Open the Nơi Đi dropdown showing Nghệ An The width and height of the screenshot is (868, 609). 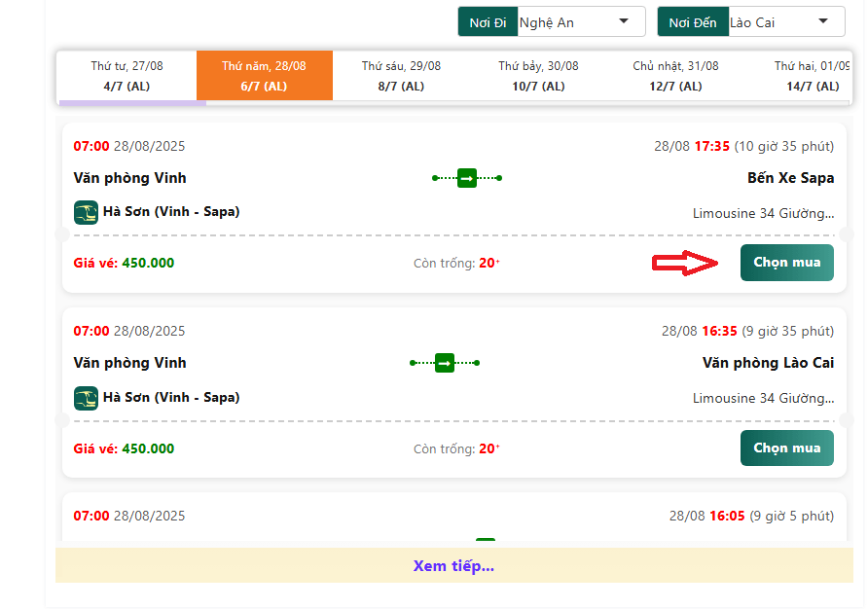pos(581,22)
